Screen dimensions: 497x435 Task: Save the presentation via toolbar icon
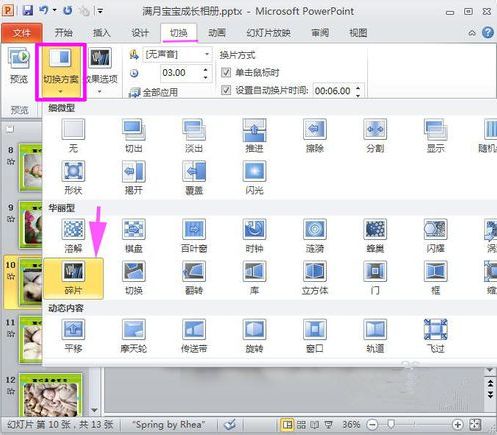click(x=28, y=11)
